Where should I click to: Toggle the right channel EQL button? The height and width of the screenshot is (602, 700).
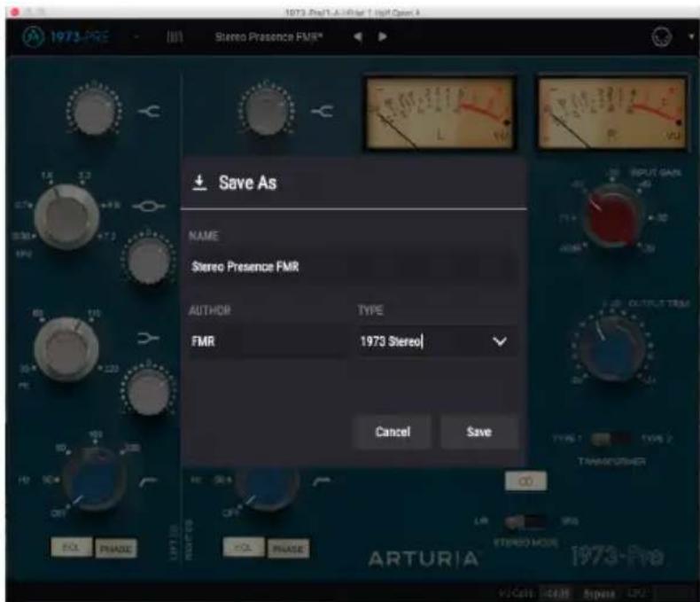click(x=244, y=547)
